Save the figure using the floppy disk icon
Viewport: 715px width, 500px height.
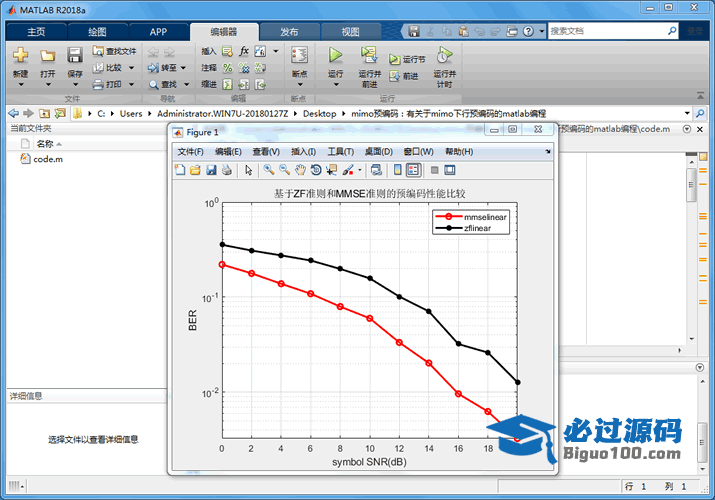pyautogui.click(x=211, y=170)
